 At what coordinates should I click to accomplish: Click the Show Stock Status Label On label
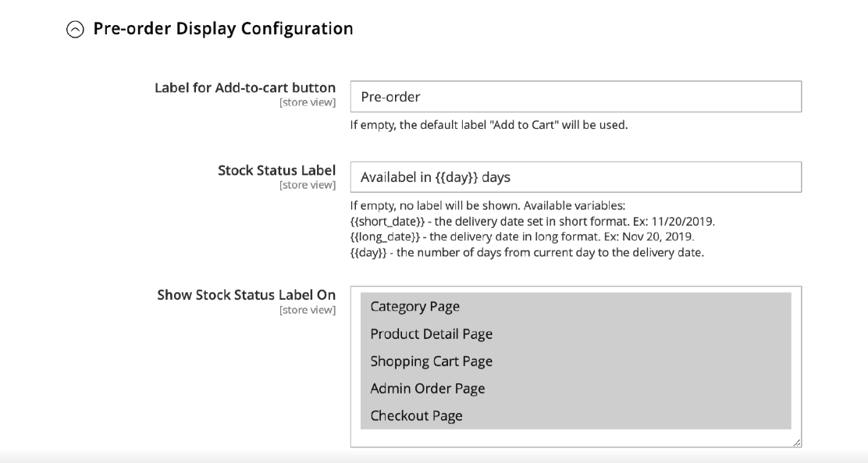click(247, 295)
